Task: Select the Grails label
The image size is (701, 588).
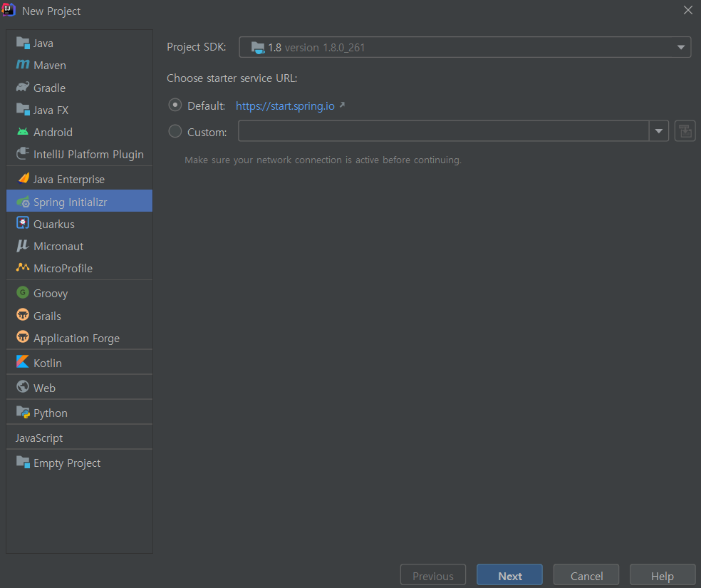Action: click(48, 316)
